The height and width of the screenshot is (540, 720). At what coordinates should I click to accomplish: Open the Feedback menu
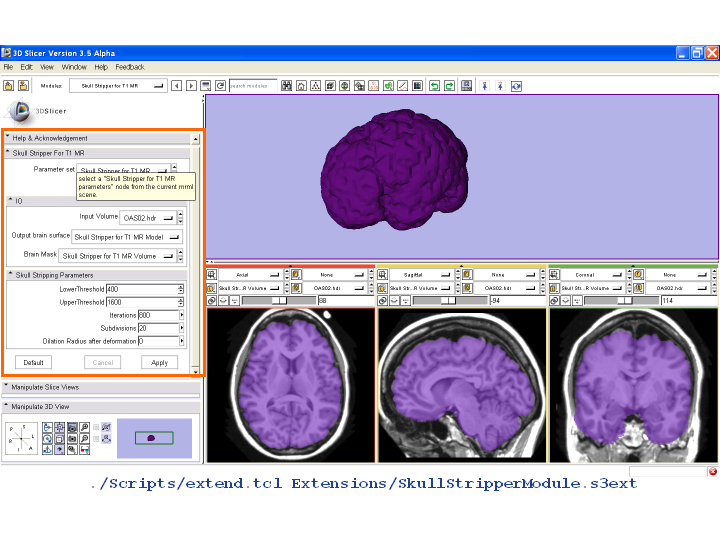[x=130, y=67]
